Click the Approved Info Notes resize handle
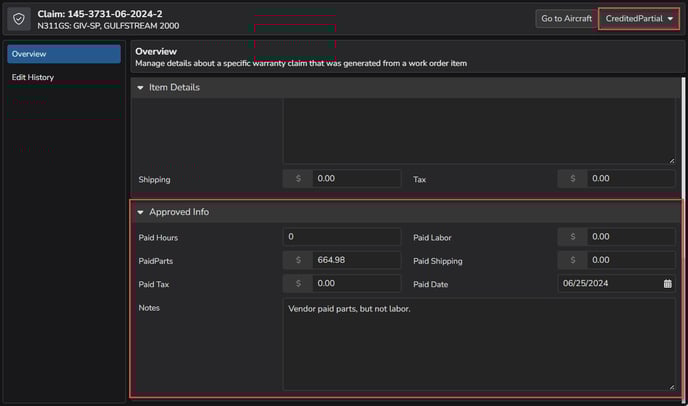Viewport: 688px width, 406px height. (671, 387)
